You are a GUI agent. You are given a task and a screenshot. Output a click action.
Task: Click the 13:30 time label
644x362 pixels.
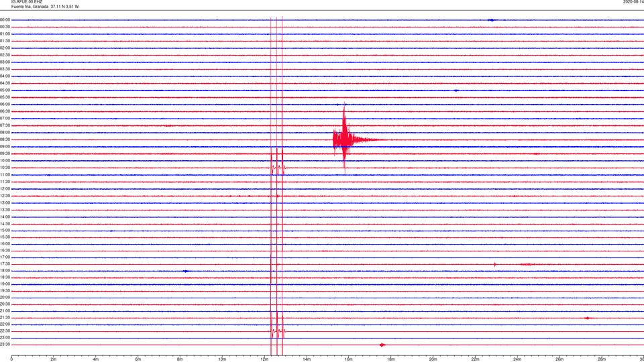pos(5,210)
